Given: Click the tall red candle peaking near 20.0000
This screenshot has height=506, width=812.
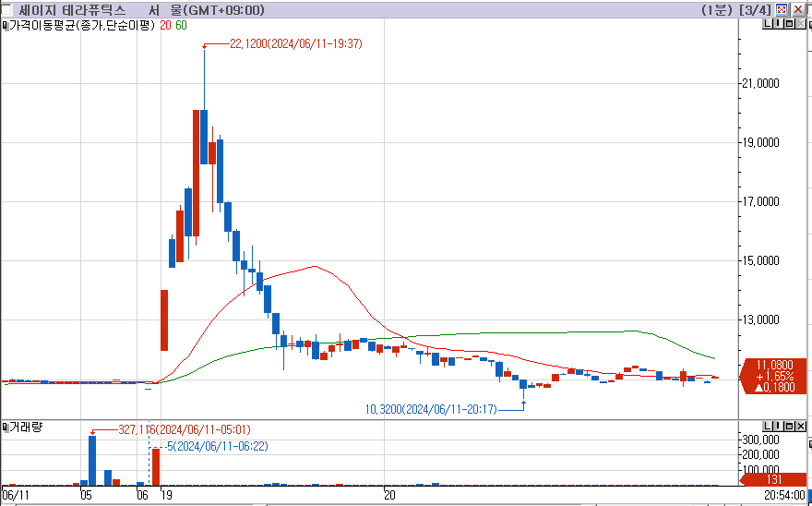Looking at the screenshot, I should (197, 174).
